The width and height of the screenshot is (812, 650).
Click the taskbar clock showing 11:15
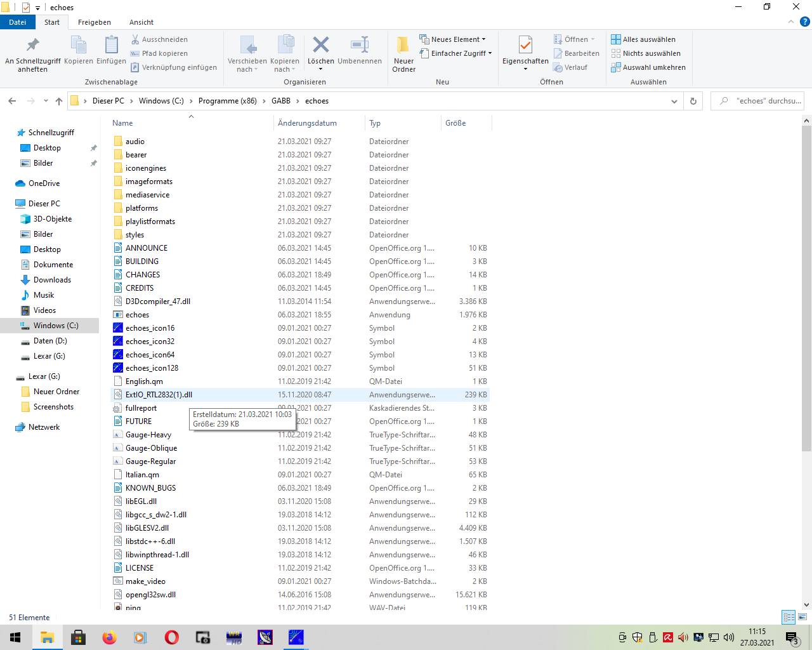tap(757, 637)
